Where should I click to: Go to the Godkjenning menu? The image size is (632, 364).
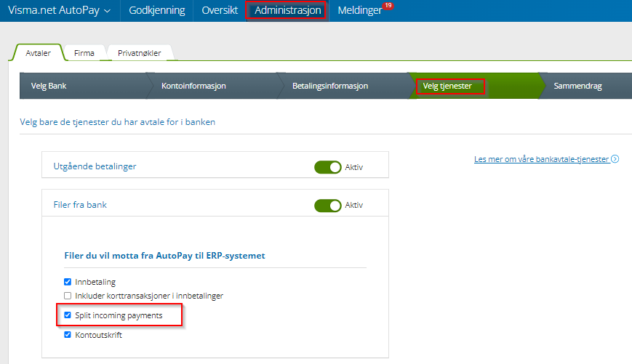(157, 10)
